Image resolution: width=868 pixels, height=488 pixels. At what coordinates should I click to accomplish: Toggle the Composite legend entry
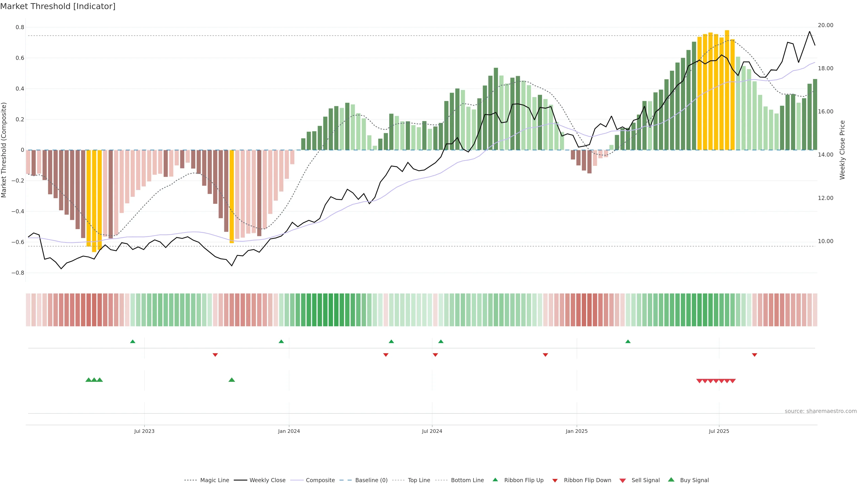coord(320,480)
